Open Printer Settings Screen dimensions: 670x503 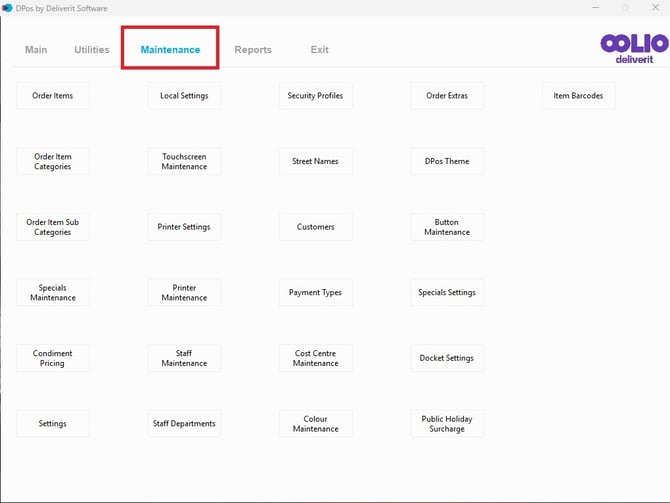click(184, 227)
